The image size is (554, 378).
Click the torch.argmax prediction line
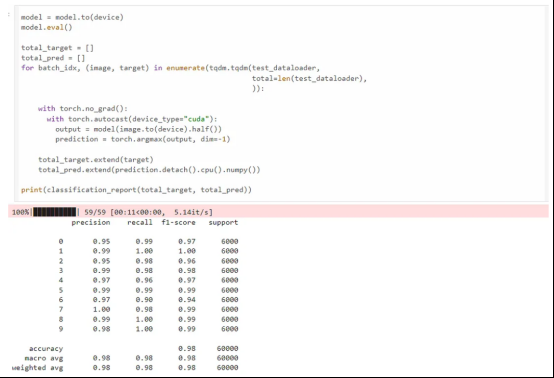tap(143, 139)
